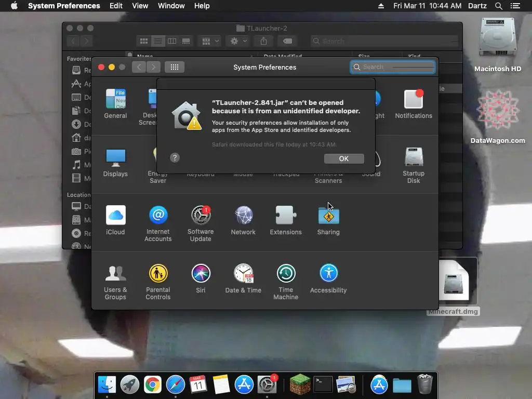Select the DataWagon.com desktop icon

tap(498, 117)
